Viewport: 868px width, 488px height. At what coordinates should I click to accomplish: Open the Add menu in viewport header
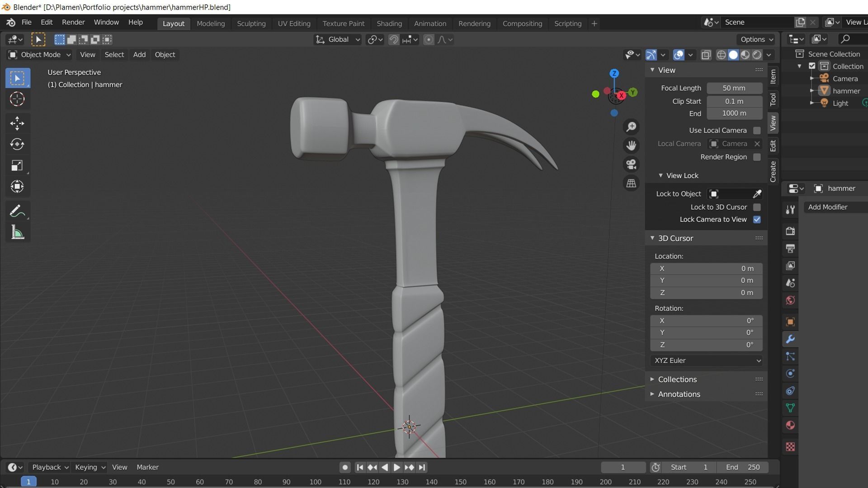coord(139,55)
